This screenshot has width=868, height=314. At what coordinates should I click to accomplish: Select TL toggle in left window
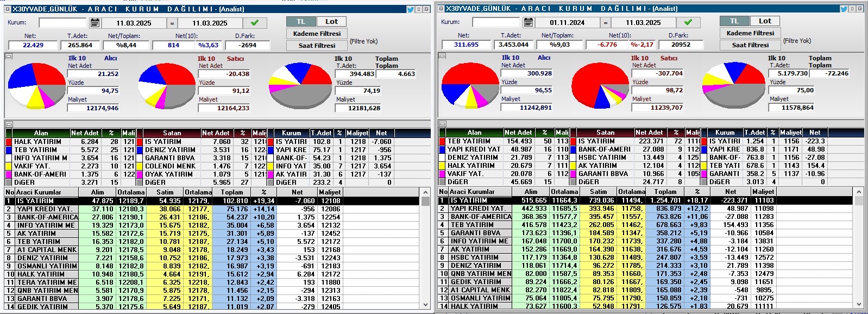[x=301, y=22]
